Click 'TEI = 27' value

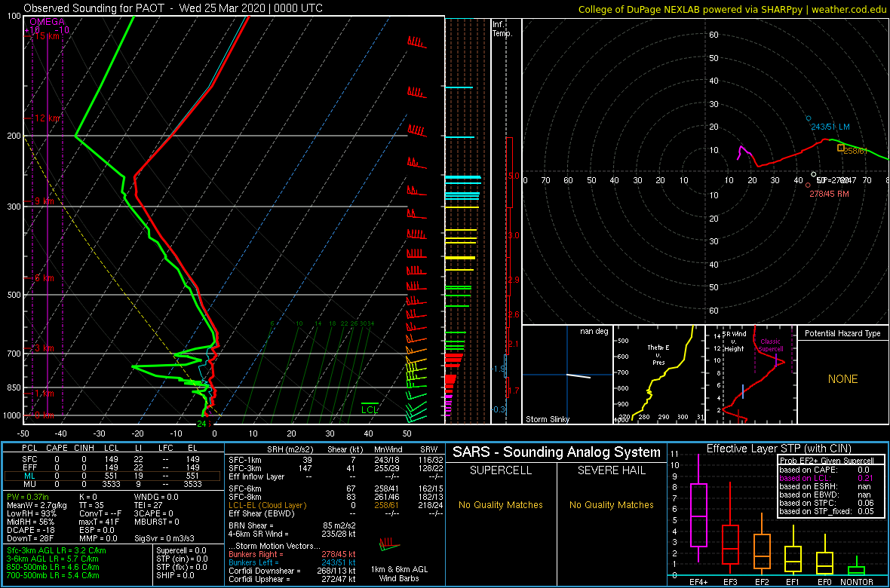[149, 505]
